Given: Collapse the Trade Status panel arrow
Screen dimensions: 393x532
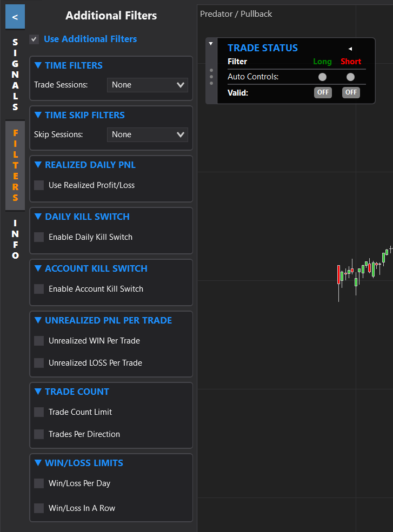Looking at the screenshot, I should (x=211, y=44).
